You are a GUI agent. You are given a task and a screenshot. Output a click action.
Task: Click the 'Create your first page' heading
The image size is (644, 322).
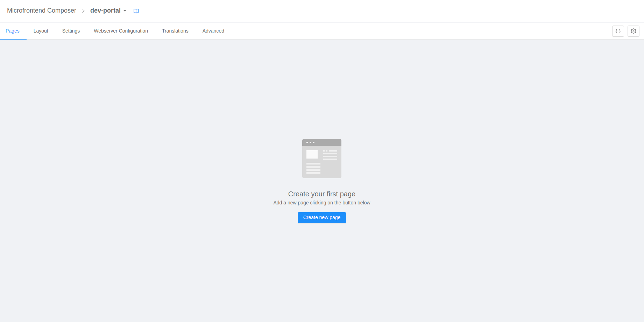coord(321,194)
